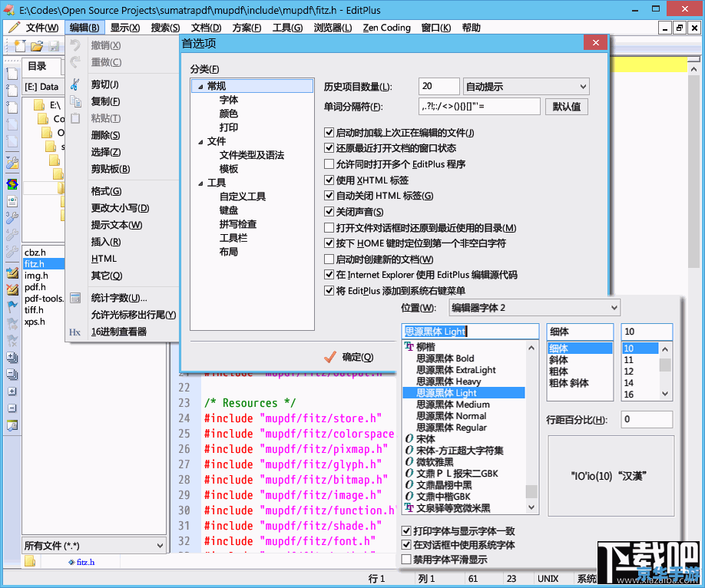Click the Copy icon in Edit menu

[x=75, y=101]
